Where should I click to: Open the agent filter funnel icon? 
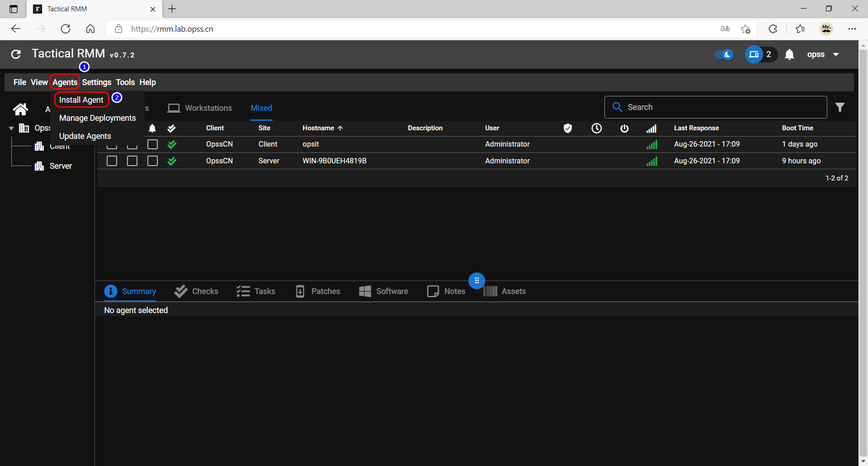(840, 107)
